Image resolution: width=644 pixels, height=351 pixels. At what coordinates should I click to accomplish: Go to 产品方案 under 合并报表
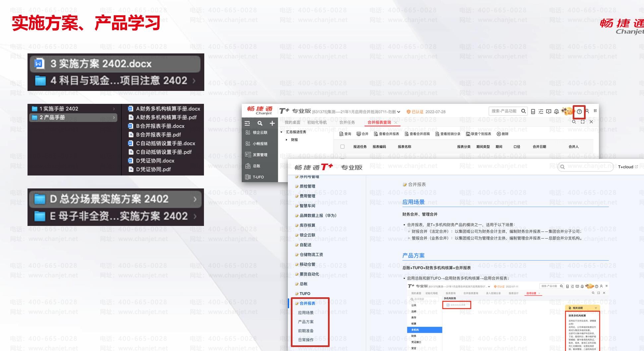point(306,322)
